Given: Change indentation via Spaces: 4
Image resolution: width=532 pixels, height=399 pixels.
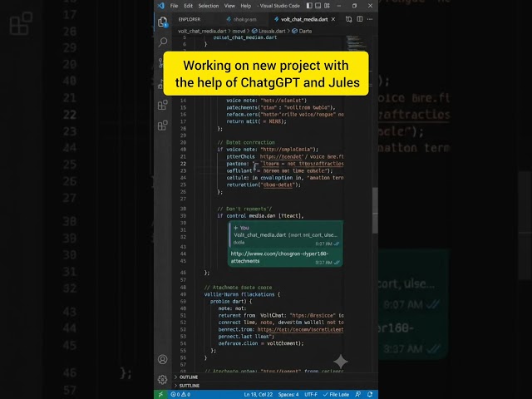Looking at the screenshot, I should 288,394.
